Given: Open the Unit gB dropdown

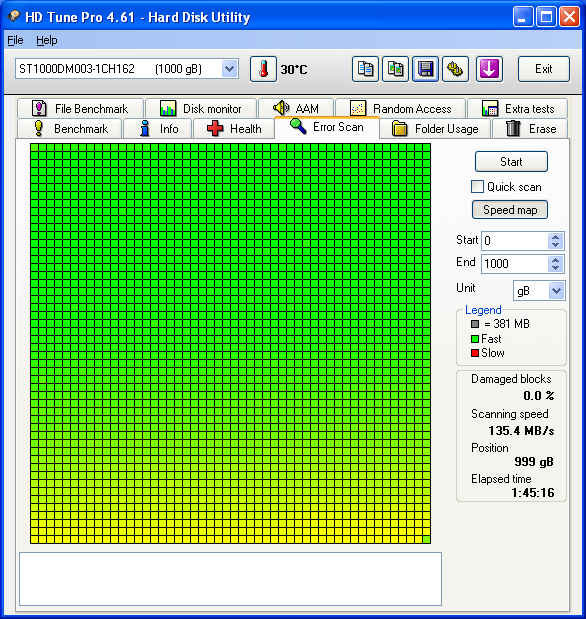Looking at the screenshot, I should (x=556, y=291).
